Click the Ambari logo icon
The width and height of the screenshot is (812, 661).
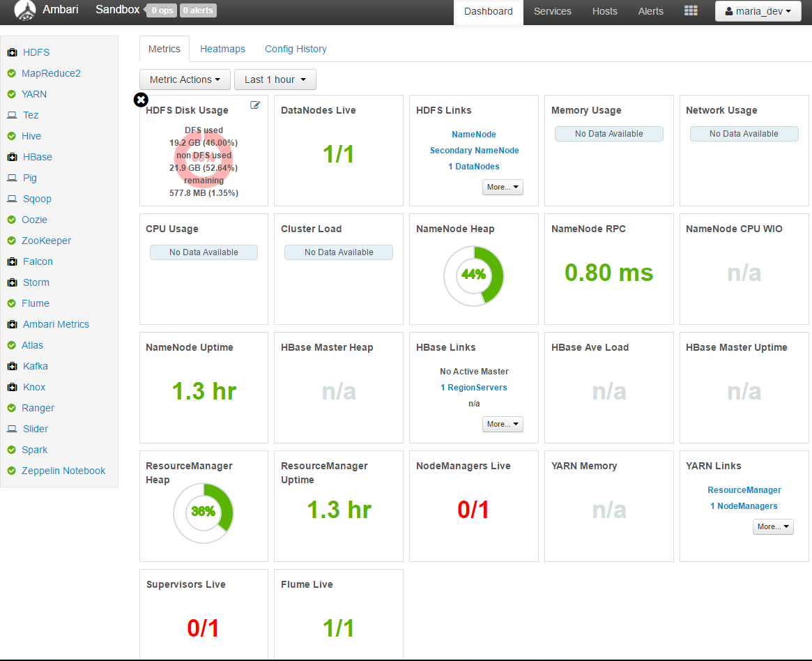pyautogui.click(x=25, y=10)
